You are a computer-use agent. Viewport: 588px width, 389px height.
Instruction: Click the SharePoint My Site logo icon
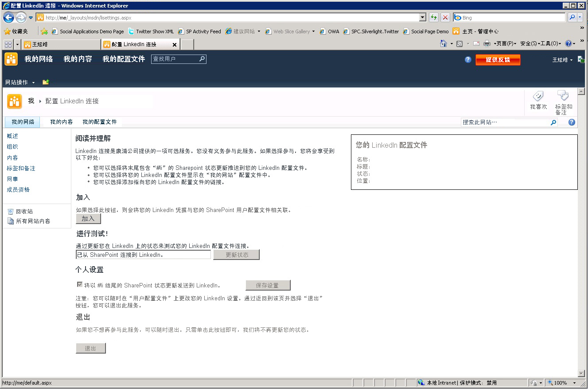[x=11, y=59]
